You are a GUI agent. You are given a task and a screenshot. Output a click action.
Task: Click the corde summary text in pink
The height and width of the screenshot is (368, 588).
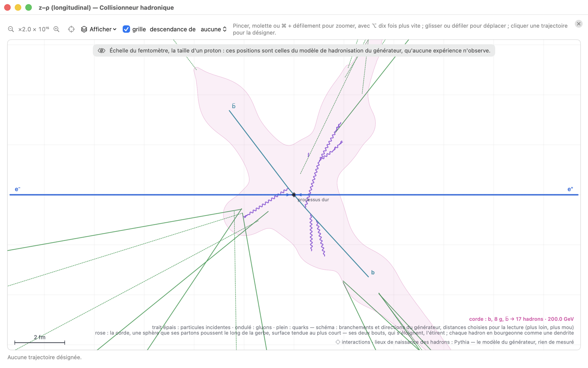coord(521,319)
